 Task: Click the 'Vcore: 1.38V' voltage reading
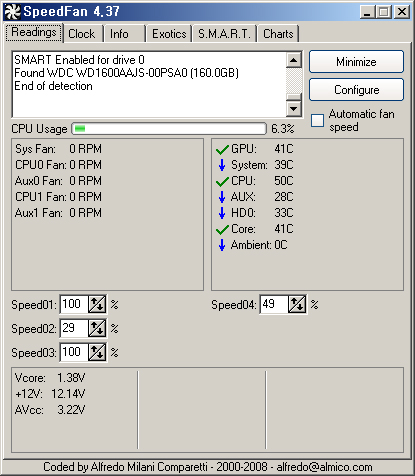tap(50, 378)
